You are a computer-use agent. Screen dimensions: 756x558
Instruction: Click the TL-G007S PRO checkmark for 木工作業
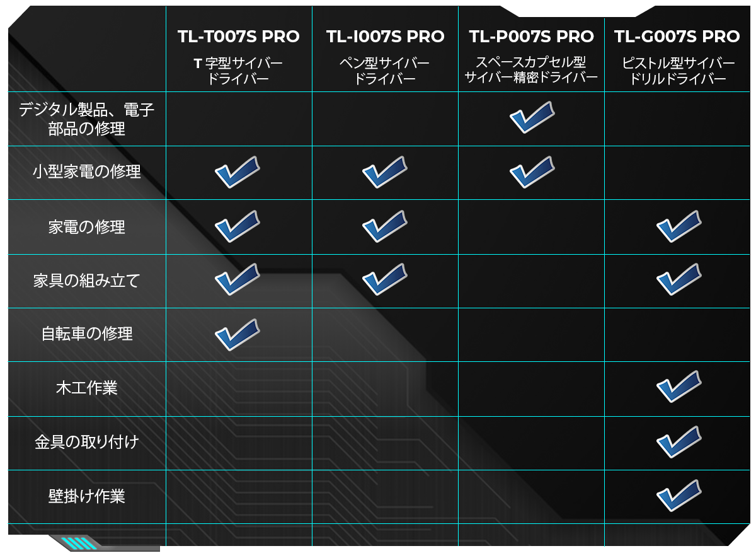(x=679, y=387)
